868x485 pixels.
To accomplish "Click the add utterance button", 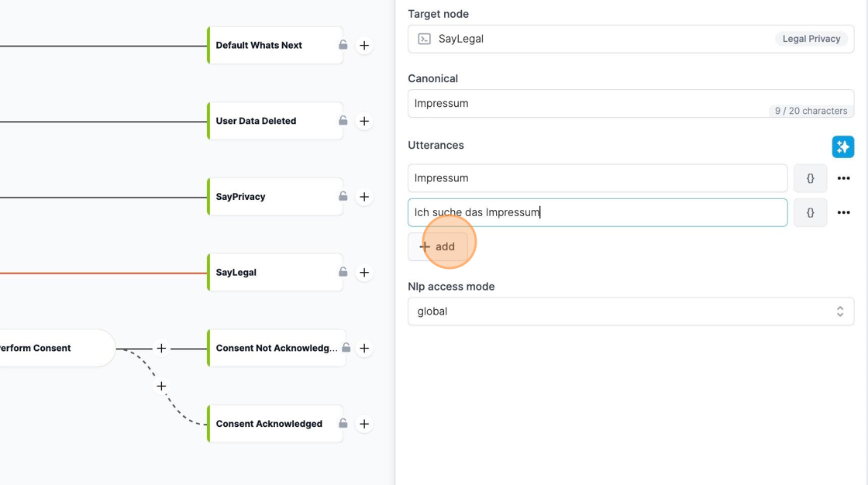I will [x=437, y=247].
